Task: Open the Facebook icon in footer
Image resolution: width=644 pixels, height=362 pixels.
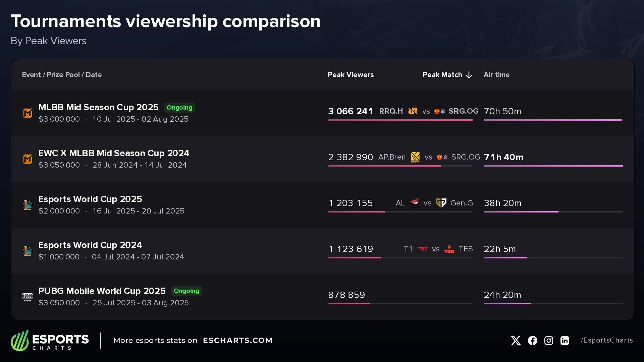Action: tap(532, 341)
